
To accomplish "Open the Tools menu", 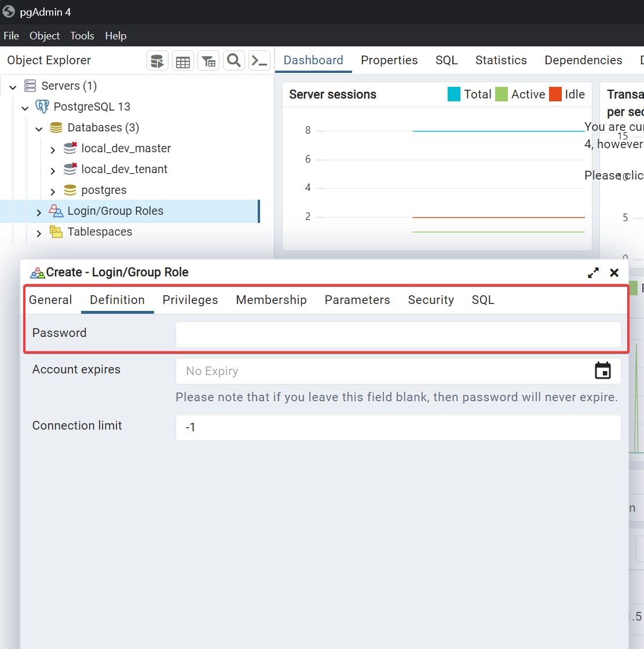I will pyautogui.click(x=82, y=36).
